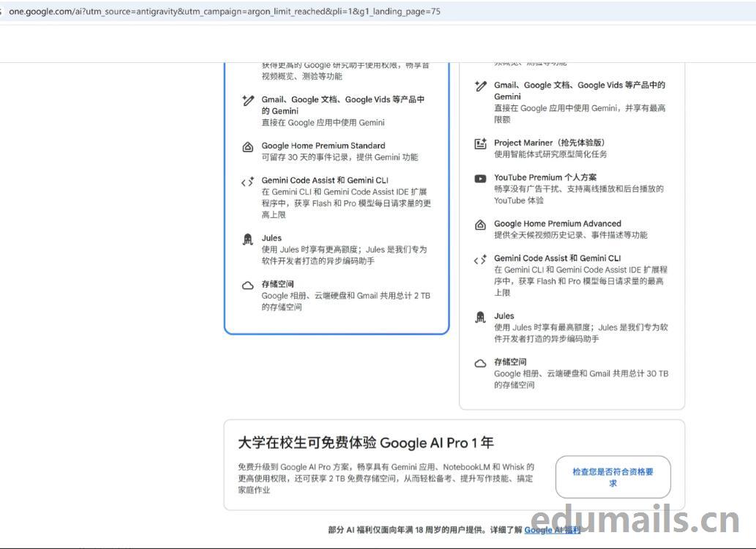The image size is (756, 549).
Task: Click the cloud icon beside 存储空间 in left card
Action: (249, 284)
